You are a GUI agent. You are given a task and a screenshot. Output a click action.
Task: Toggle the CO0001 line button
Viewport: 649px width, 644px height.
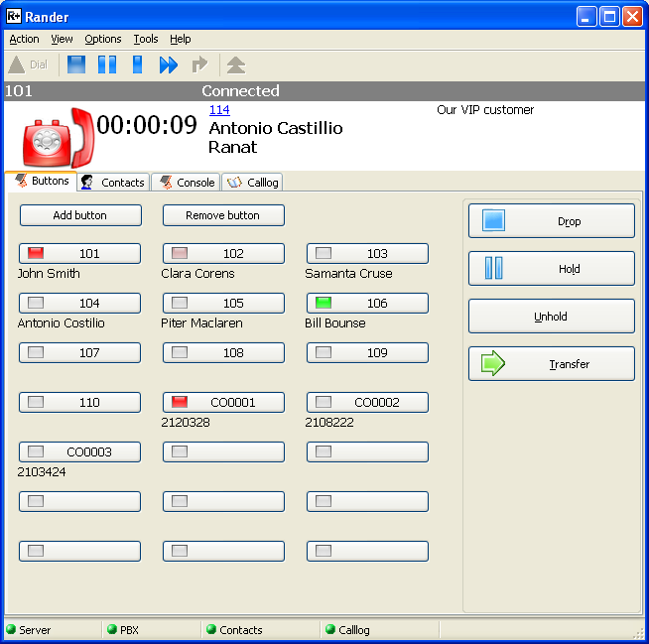point(223,402)
